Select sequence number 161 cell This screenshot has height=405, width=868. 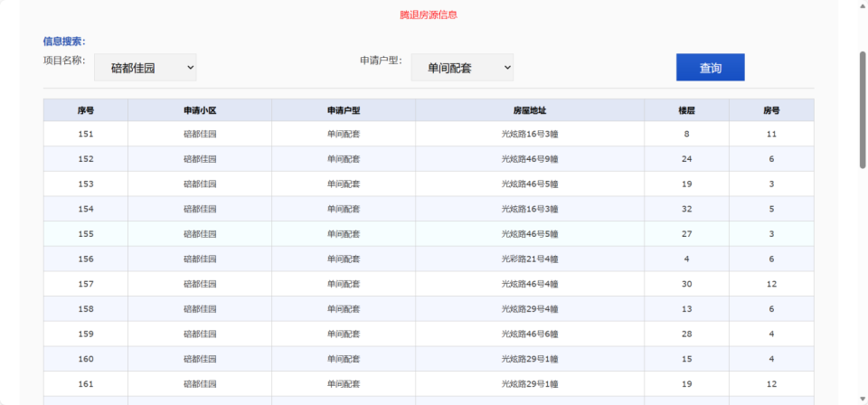[86, 384]
